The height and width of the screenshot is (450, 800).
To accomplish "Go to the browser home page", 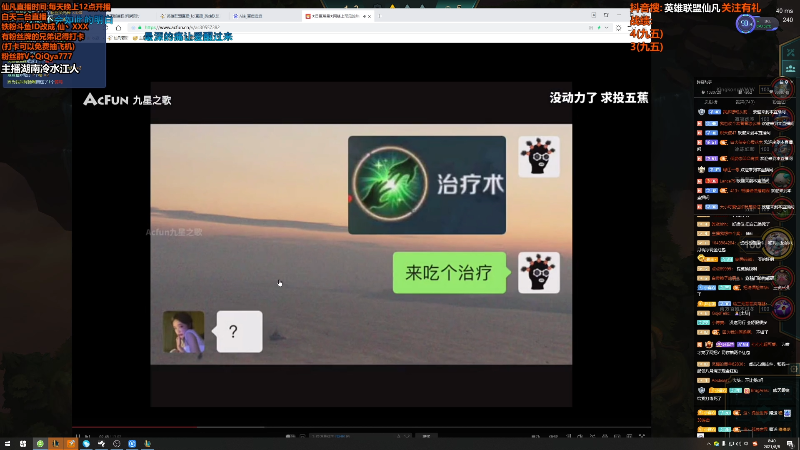I will 118,28.
